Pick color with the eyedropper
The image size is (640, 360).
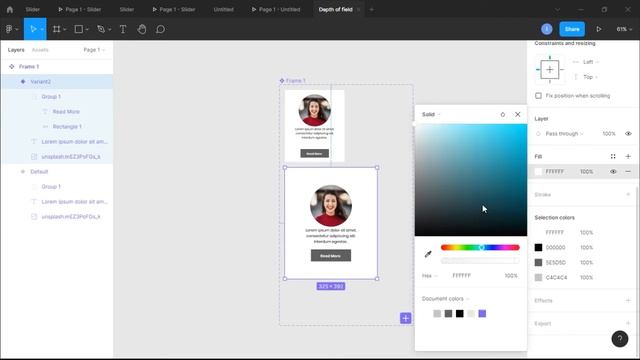(428, 254)
